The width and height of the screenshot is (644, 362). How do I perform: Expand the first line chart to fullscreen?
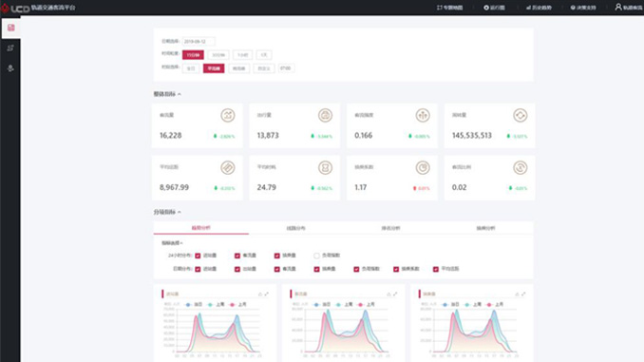267,295
